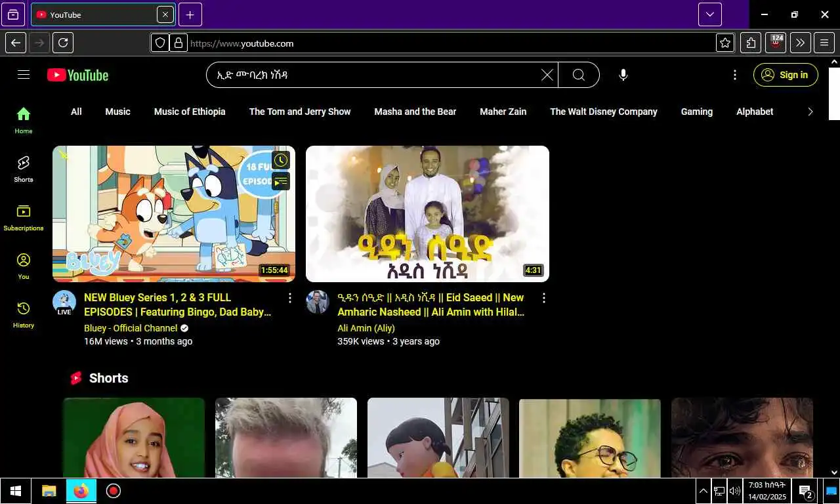Select The Walt Disney Company chip
This screenshot has height=504, width=840.
click(x=604, y=112)
